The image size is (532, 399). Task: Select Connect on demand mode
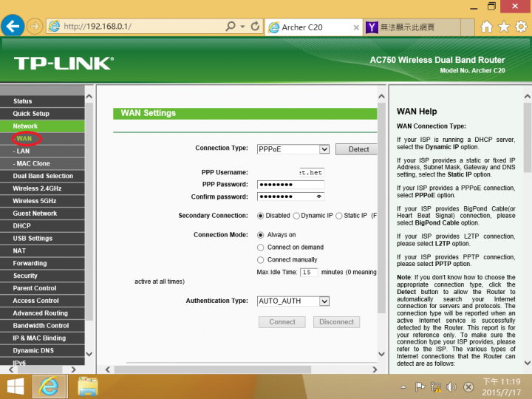click(261, 248)
